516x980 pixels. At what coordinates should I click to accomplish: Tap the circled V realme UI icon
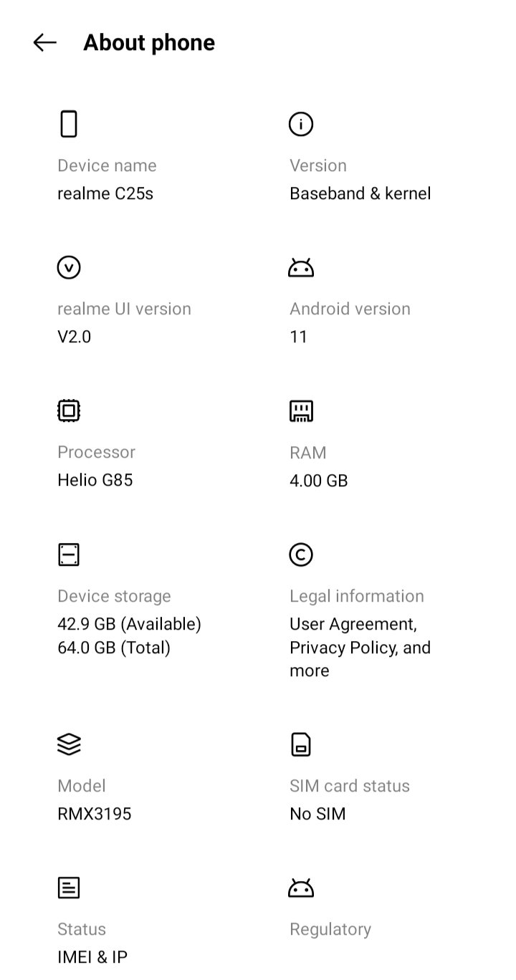pos(69,268)
